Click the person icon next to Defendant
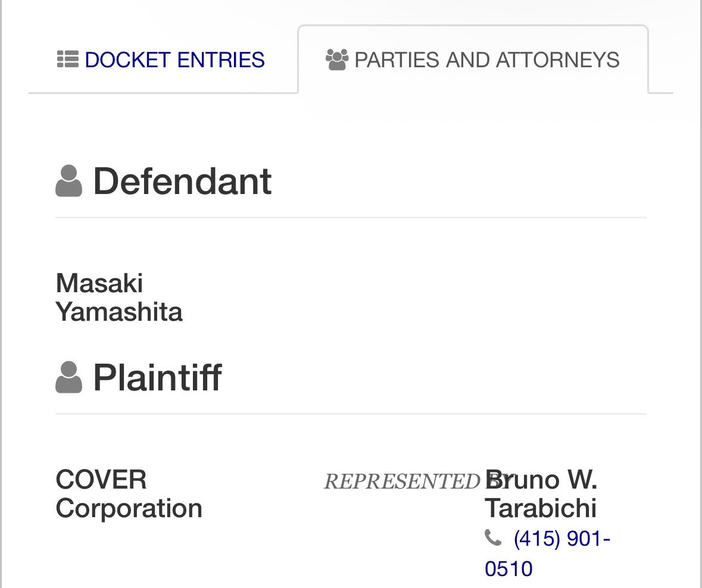This screenshot has height=588, width=702. click(68, 181)
